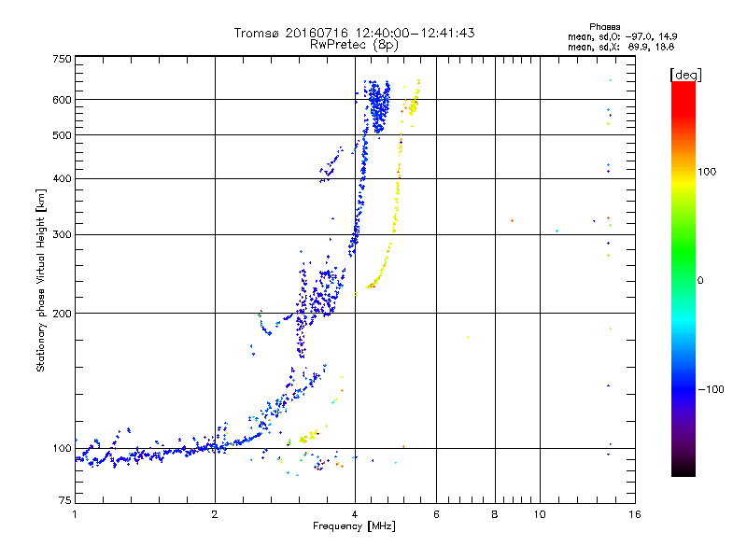This screenshot has height=560, width=747.
Task: Click the rainbow phase colorbar
Action: 684,279
